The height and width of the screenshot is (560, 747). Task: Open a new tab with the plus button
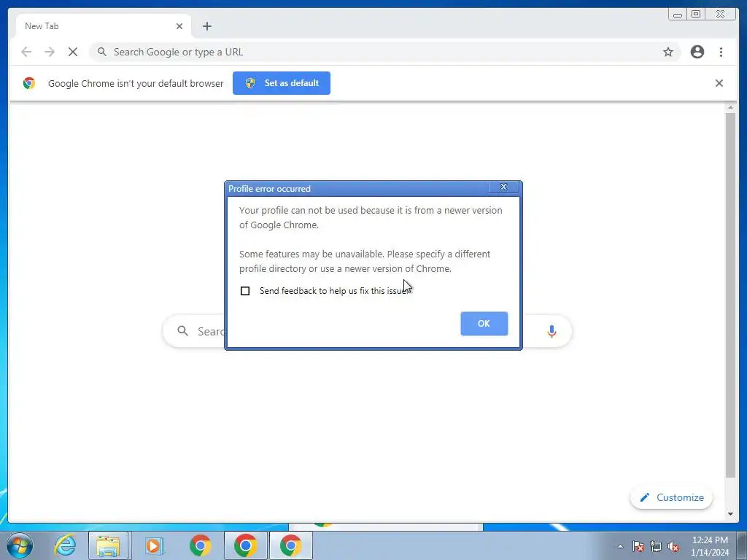pyautogui.click(x=206, y=26)
